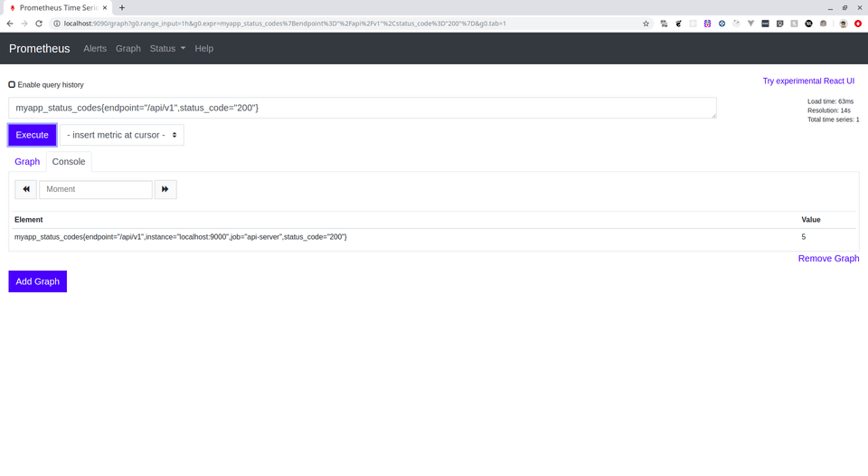The image size is (868, 476).
Task: Open Graph in the top navigation bar
Action: click(127, 48)
